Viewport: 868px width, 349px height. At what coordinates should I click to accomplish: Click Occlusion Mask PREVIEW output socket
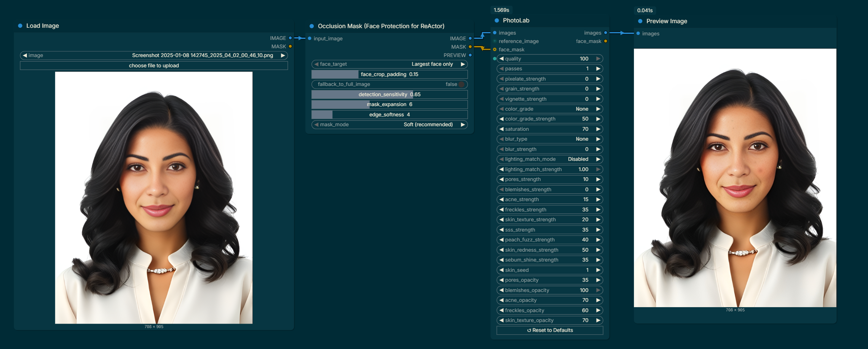[x=470, y=55]
